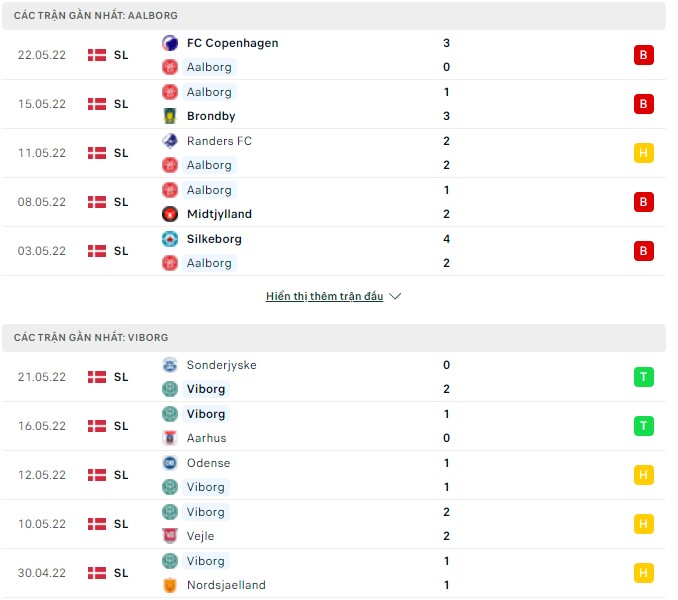Click the green T badge for Sonderjyske match
Viewport: 678px width, 600px height.
point(644,377)
